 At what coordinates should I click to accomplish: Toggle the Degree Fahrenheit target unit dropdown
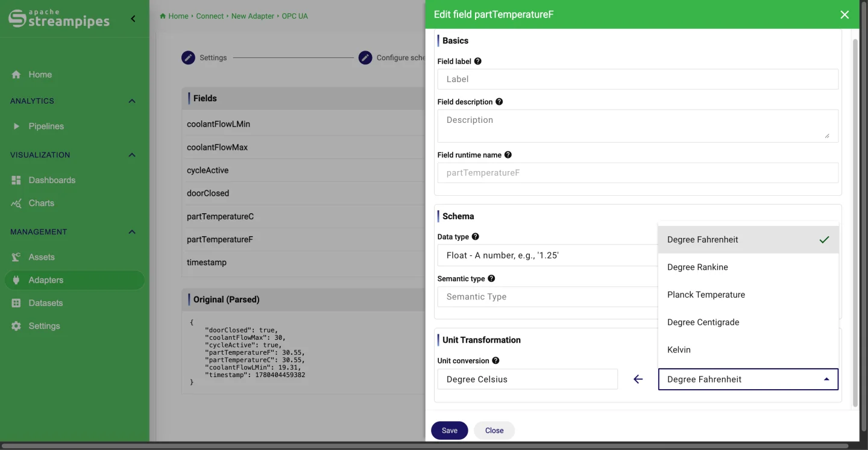tap(748, 380)
